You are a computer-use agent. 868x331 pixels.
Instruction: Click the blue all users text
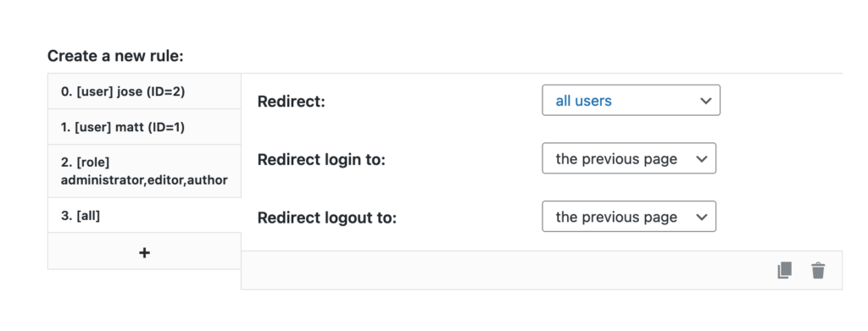(583, 101)
